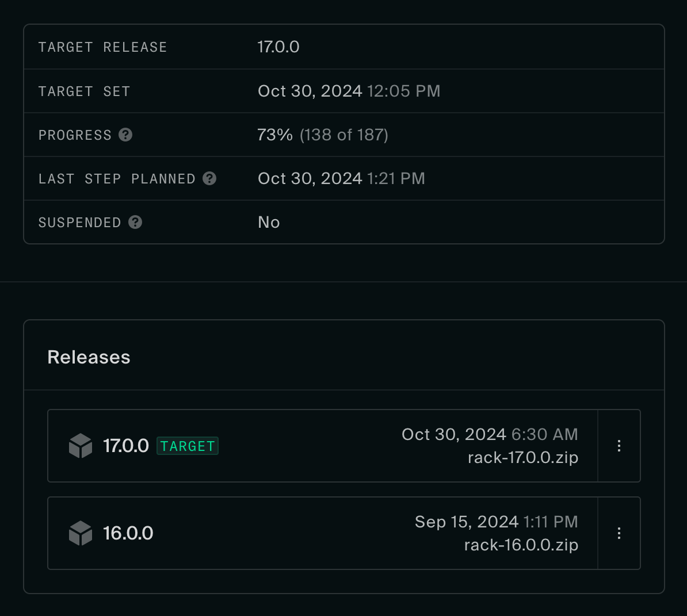Click the LAST STEP PLANNED question mark icon
Image resolution: width=687 pixels, height=616 pixels.
[x=209, y=178]
